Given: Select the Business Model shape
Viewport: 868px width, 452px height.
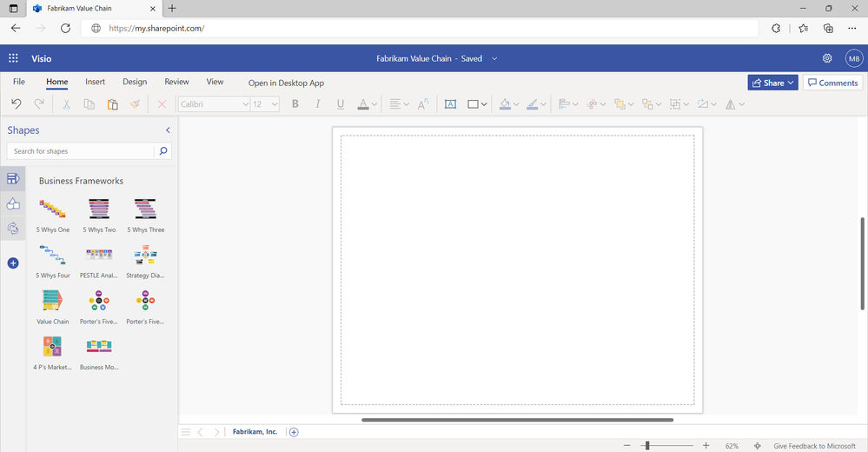Looking at the screenshot, I should [98, 354].
